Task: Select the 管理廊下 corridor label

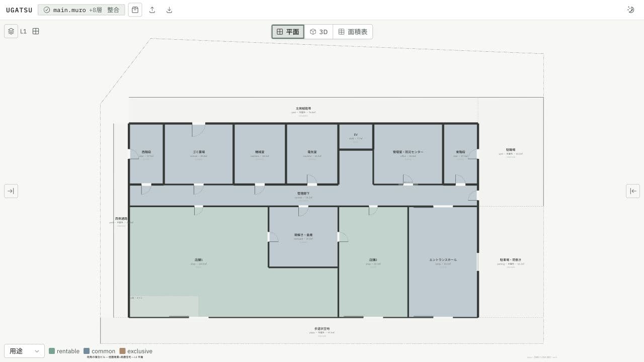Action: click(303, 194)
